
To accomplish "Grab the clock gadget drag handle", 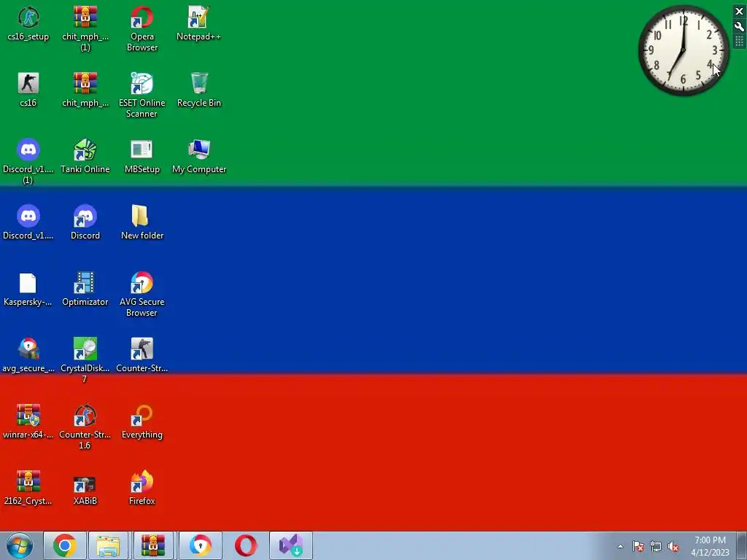I will click(x=740, y=42).
